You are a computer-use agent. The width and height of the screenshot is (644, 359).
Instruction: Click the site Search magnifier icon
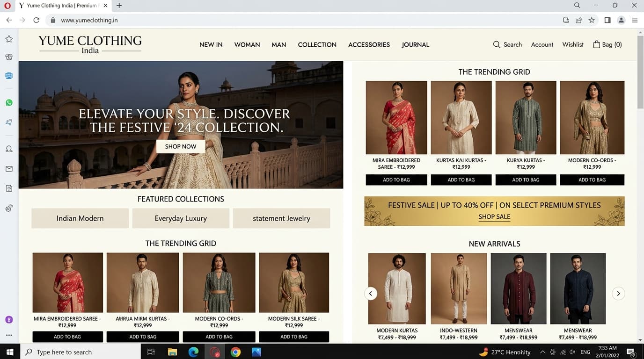(497, 44)
